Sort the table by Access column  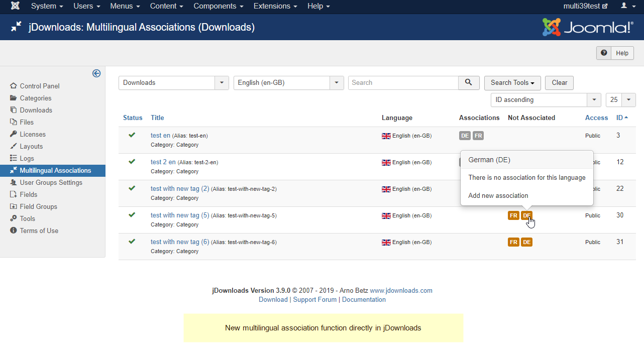pyautogui.click(x=597, y=118)
